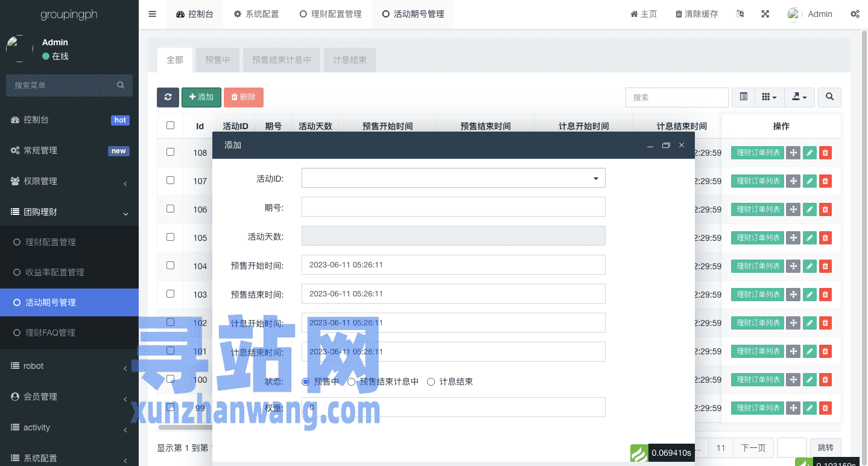Viewport: 868px width, 466px height.
Task: Expand the robot sidebar menu
Action: pos(69,366)
